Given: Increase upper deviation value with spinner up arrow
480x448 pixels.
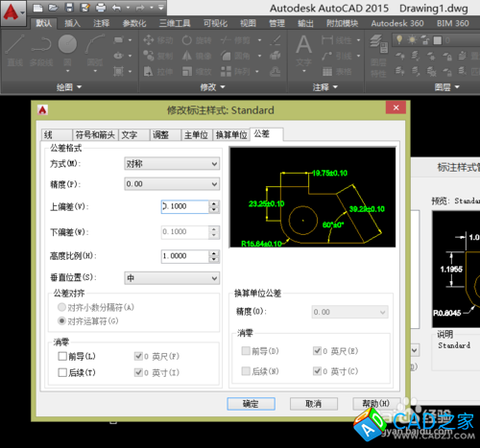Looking at the screenshot, I should 214,203.
